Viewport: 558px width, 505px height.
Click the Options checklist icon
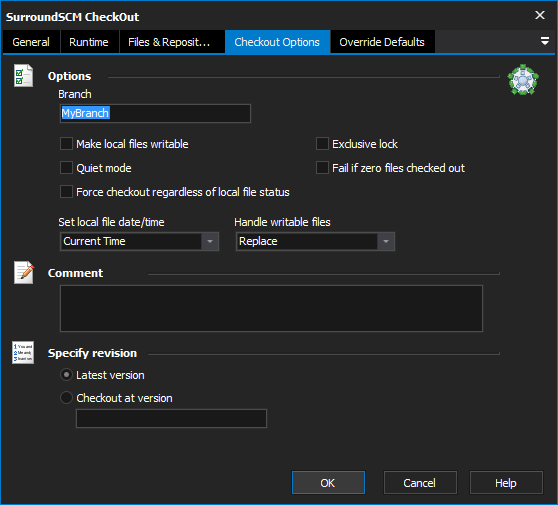coord(23,75)
